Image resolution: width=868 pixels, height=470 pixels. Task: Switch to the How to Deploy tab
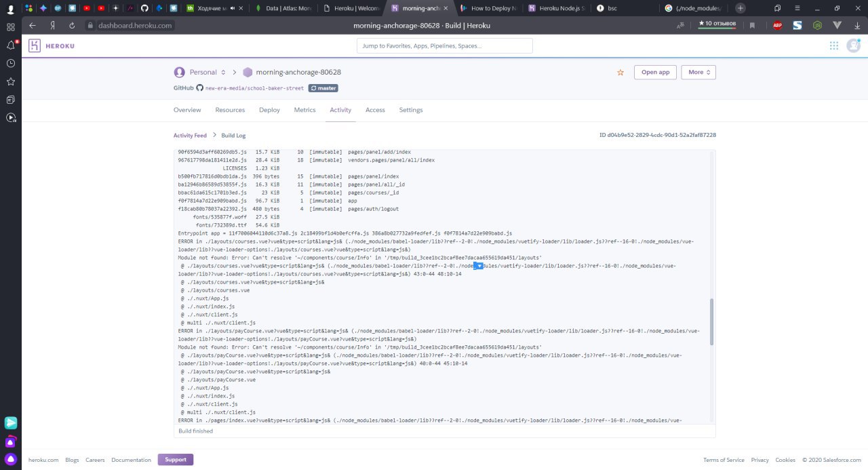click(x=487, y=8)
